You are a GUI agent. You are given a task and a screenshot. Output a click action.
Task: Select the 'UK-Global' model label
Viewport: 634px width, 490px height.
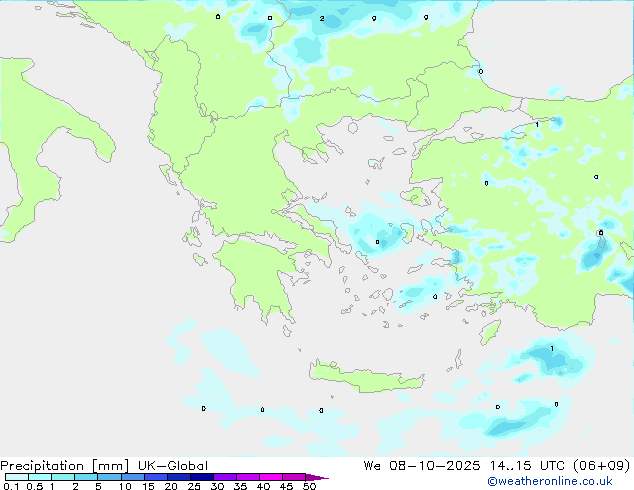(173, 466)
